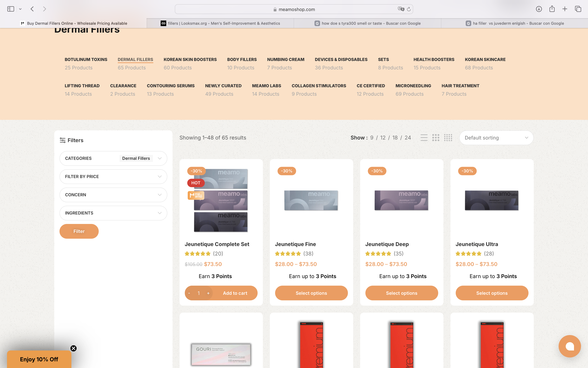Open a new tab
588x368 pixels.
point(565,9)
